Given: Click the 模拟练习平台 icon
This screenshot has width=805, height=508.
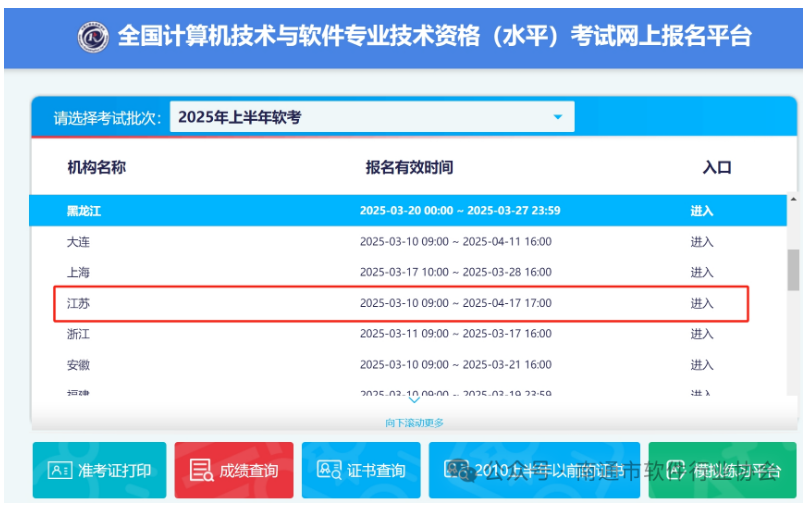Looking at the screenshot, I should [x=690, y=470].
